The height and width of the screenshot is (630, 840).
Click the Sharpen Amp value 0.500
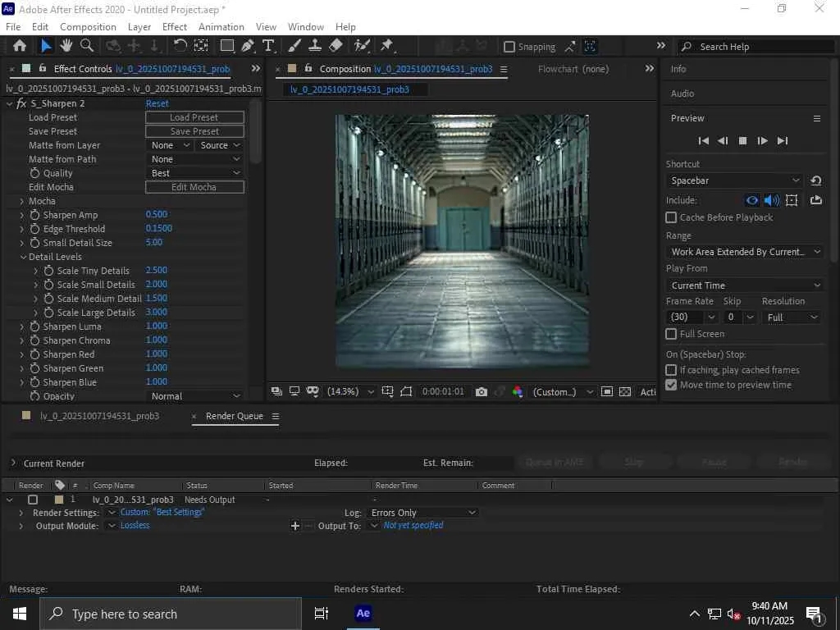tap(156, 215)
